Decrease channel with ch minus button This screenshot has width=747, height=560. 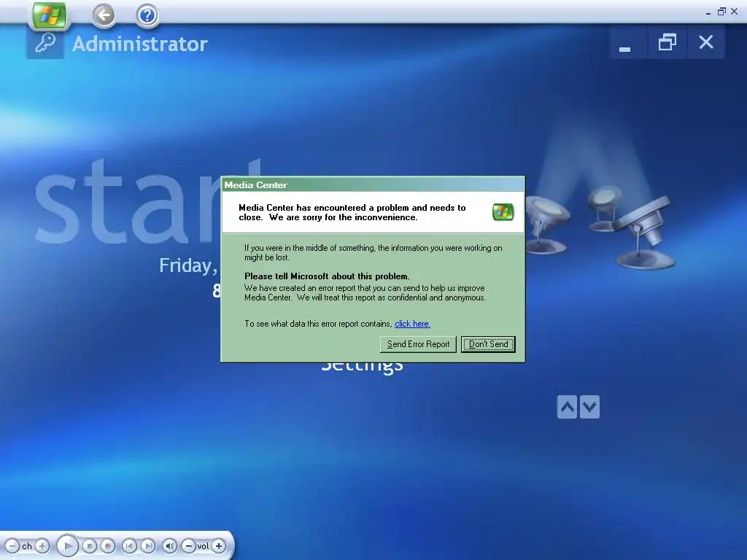[12, 545]
